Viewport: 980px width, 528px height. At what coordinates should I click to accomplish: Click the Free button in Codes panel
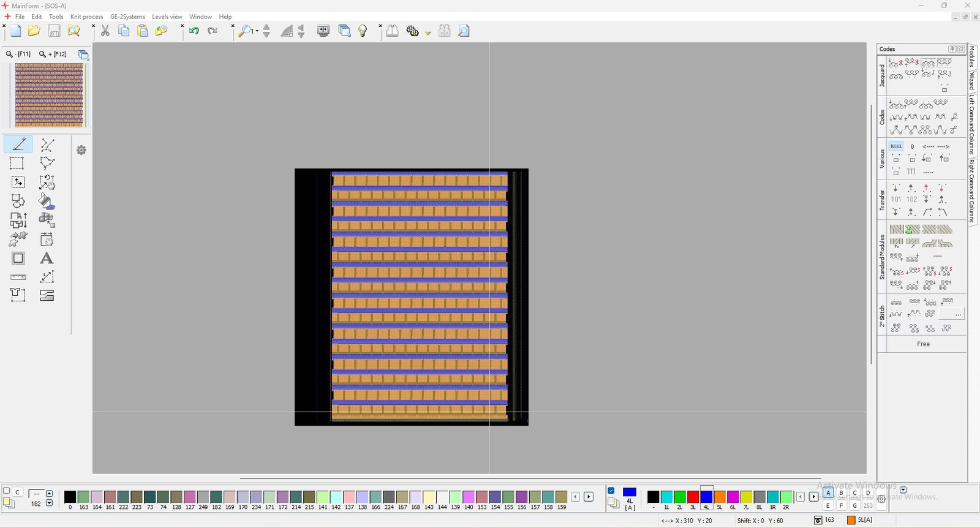pos(923,344)
